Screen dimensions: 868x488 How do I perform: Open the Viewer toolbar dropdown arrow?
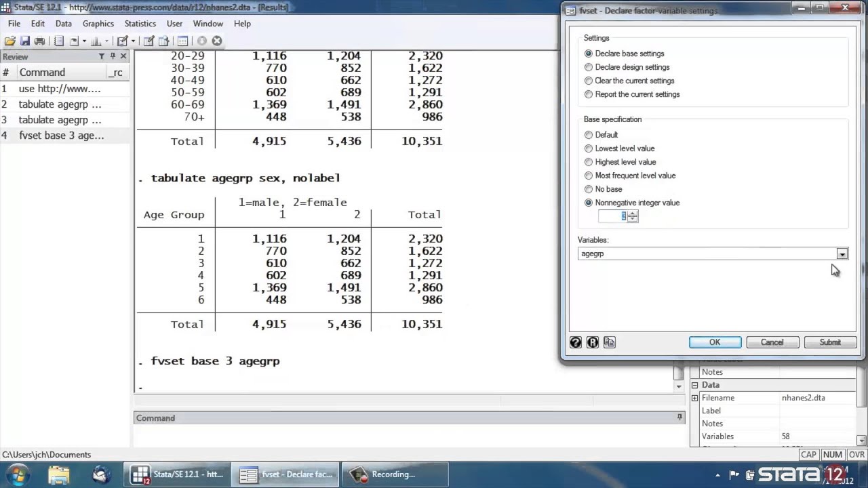84,41
